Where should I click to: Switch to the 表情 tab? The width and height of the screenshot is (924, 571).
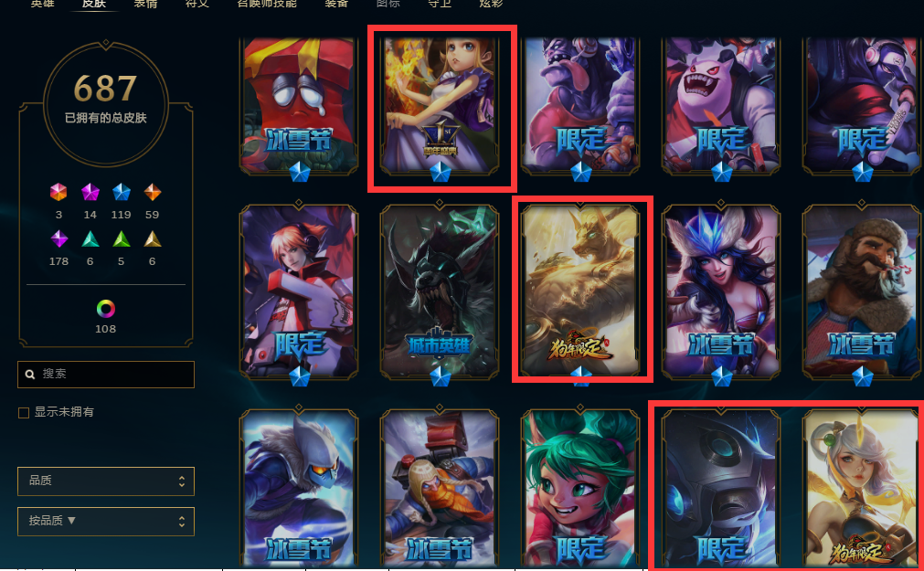pyautogui.click(x=145, y=4)
